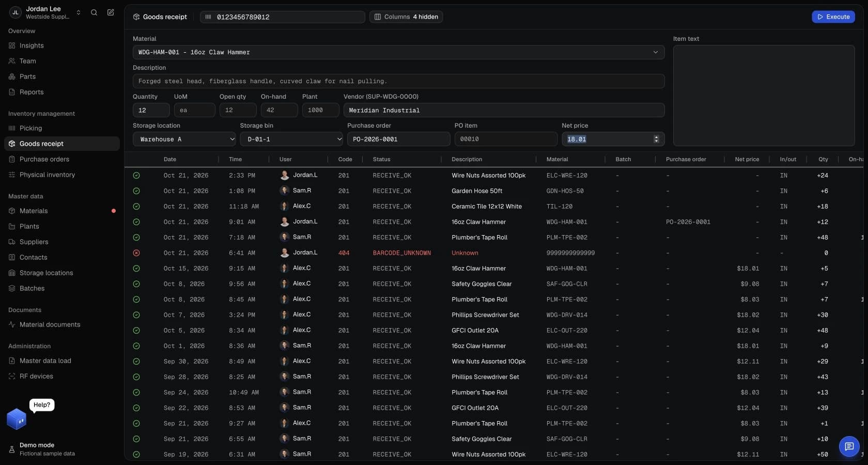Click the Picking barcode icon
The height and width of the screenshot is (465, 868).
[12, 128]
